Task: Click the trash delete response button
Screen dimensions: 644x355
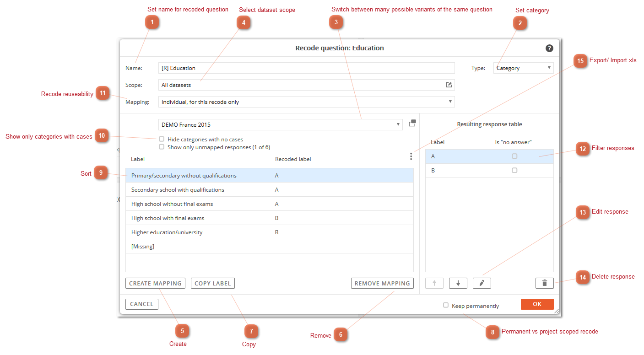Action: click(545, 283)
